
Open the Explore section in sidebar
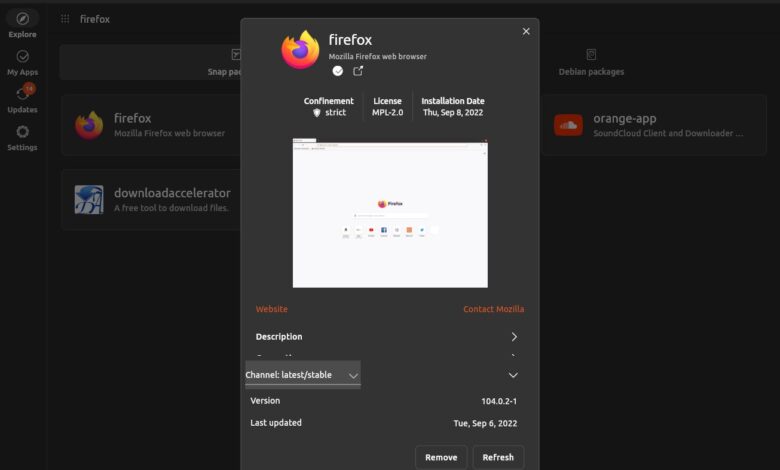[22, 24]
